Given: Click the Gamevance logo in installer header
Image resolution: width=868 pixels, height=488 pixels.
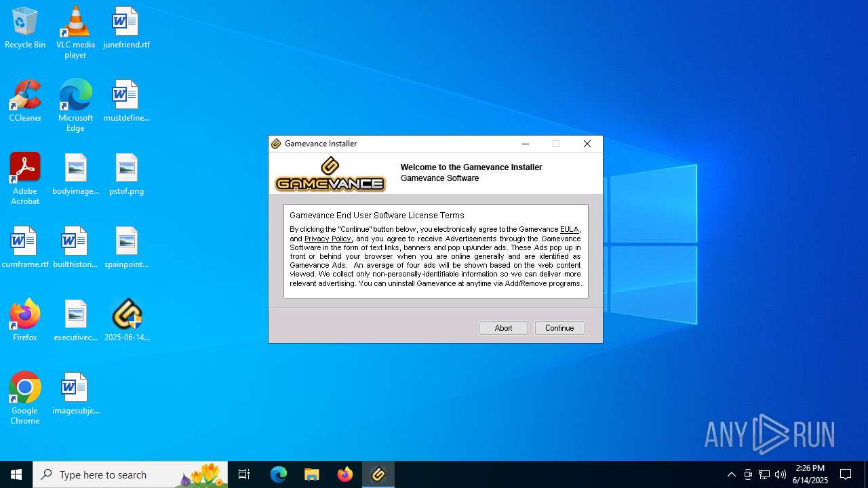Looking at the screenshot, I should (330, 174).
